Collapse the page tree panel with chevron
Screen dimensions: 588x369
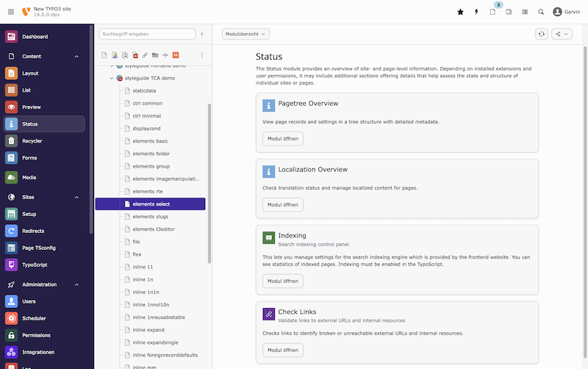point(202,34)
